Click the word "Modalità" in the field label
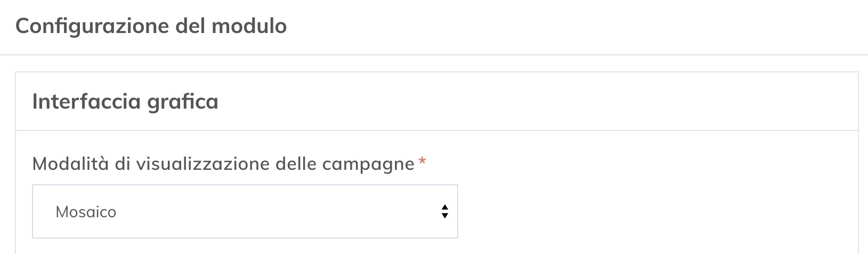The width and height of the screenshot is (868, 254). click(x=70, y=163)
